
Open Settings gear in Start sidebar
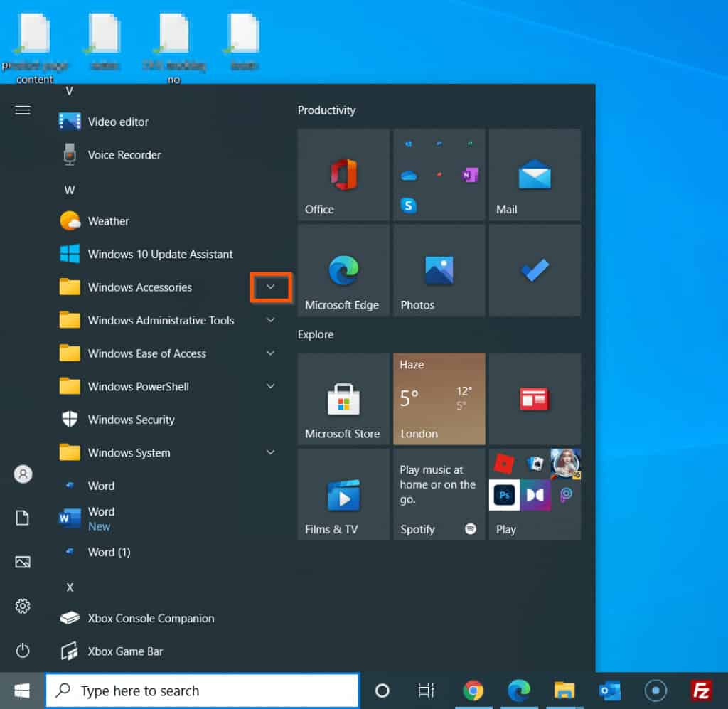click(x=22, y=606)
